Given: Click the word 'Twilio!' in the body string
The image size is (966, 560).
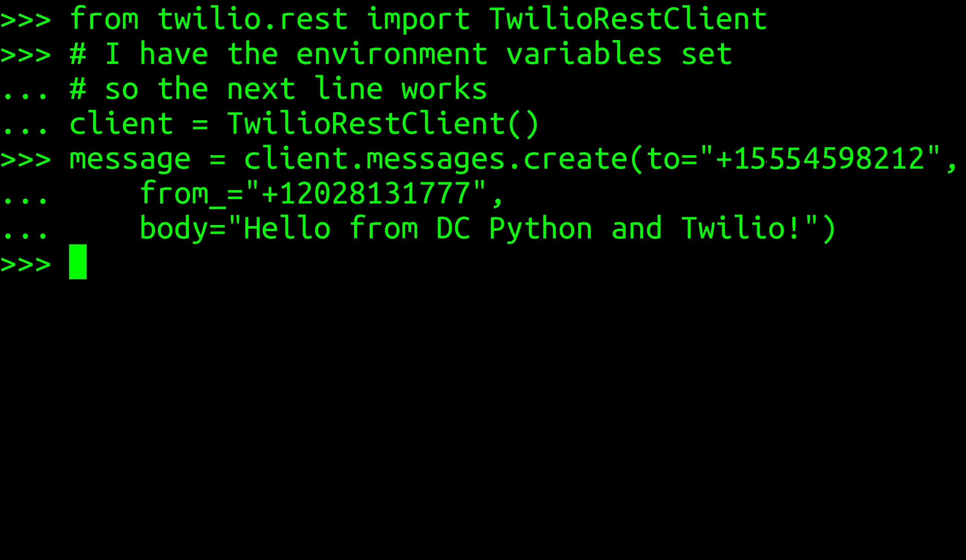Looking at the screenshot, I should click(x=742, y=228).
